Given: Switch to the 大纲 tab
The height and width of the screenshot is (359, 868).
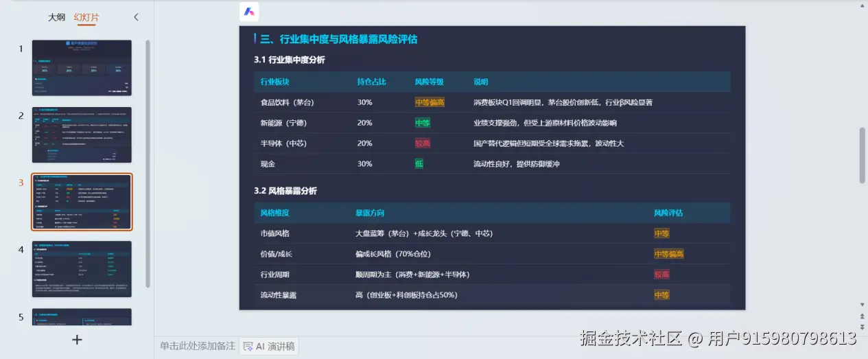Looking at the screenshot, I should 57,17.
